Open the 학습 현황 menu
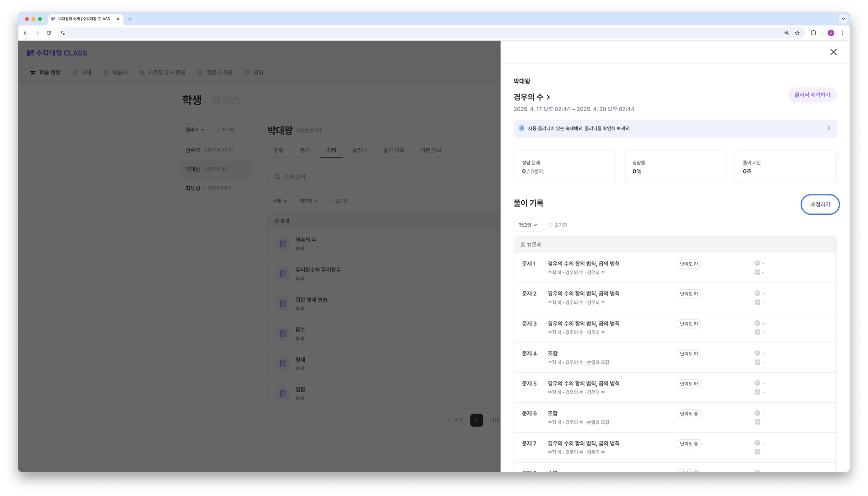Viewport: 868px width, 496px height. [45, 72]
